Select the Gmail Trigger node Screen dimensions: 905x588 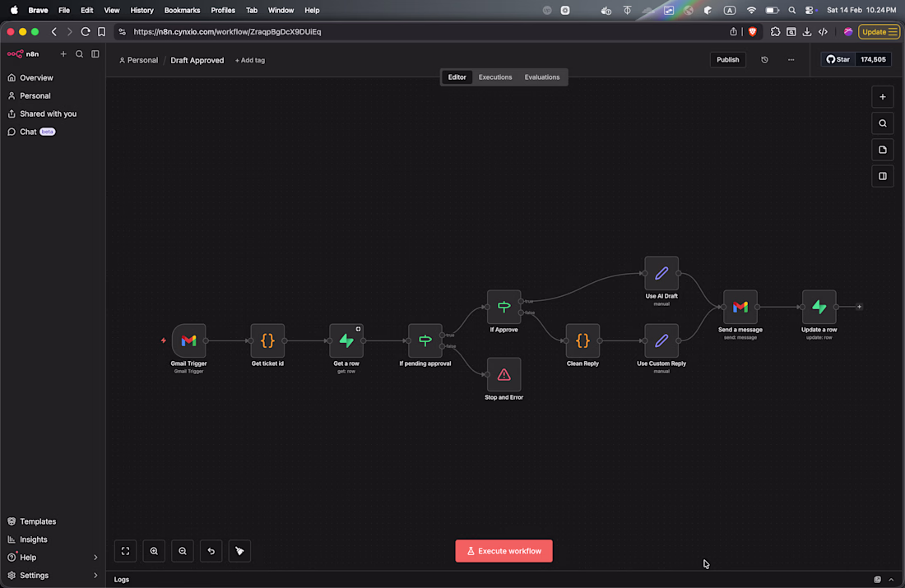click(x=188, y=340)
